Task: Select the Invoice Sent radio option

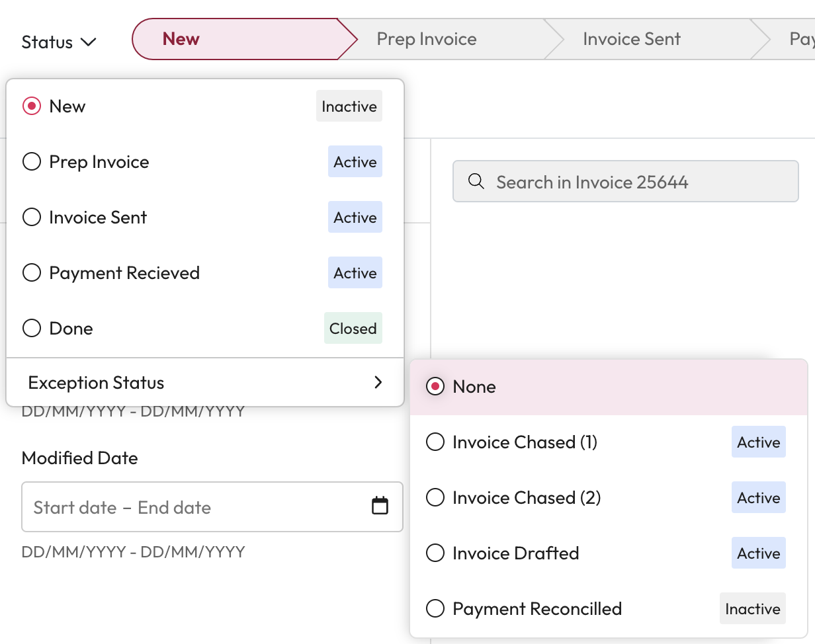Action: [32, 218]
